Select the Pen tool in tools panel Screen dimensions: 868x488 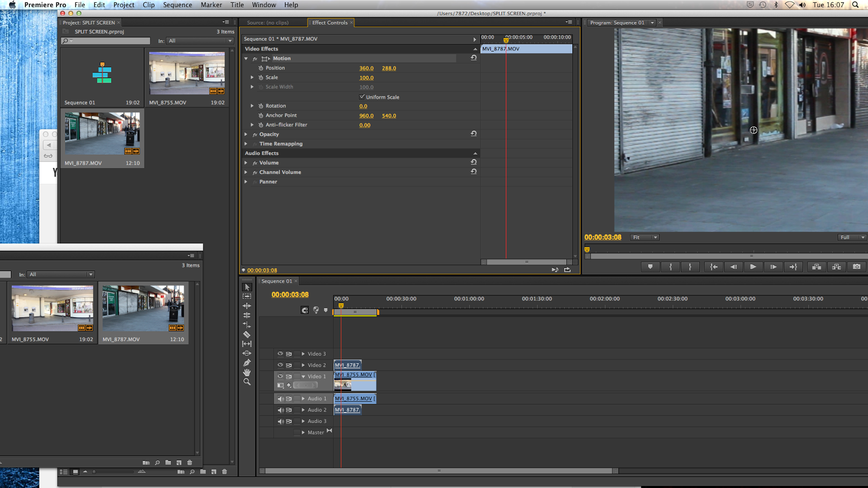point(247,363)
